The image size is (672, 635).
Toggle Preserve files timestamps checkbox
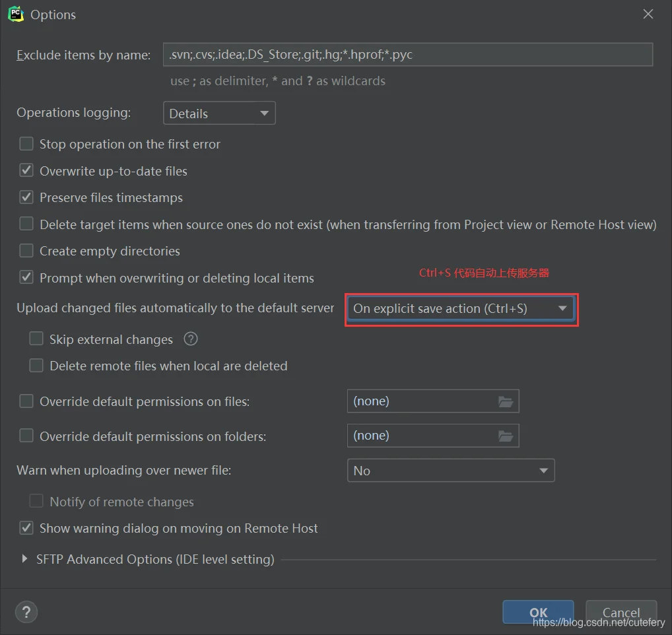(26, 197)
